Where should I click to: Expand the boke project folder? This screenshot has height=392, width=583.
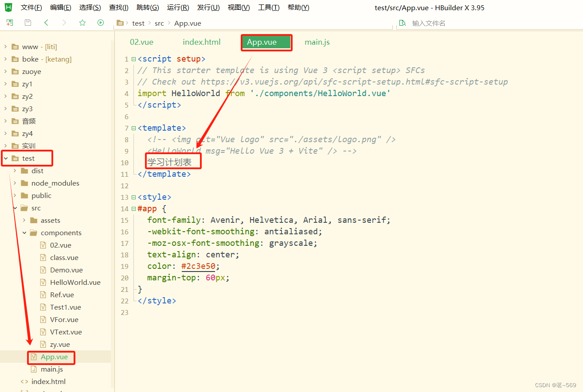[5, 59]
